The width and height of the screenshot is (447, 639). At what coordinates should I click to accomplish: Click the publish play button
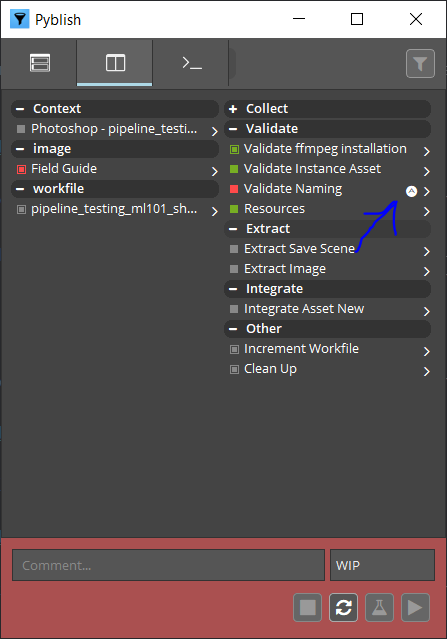click(x=415, y=608)
